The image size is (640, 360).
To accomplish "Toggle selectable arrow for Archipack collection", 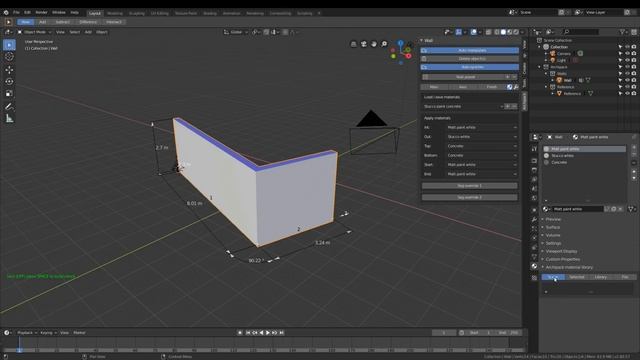I will coord(620,67).
